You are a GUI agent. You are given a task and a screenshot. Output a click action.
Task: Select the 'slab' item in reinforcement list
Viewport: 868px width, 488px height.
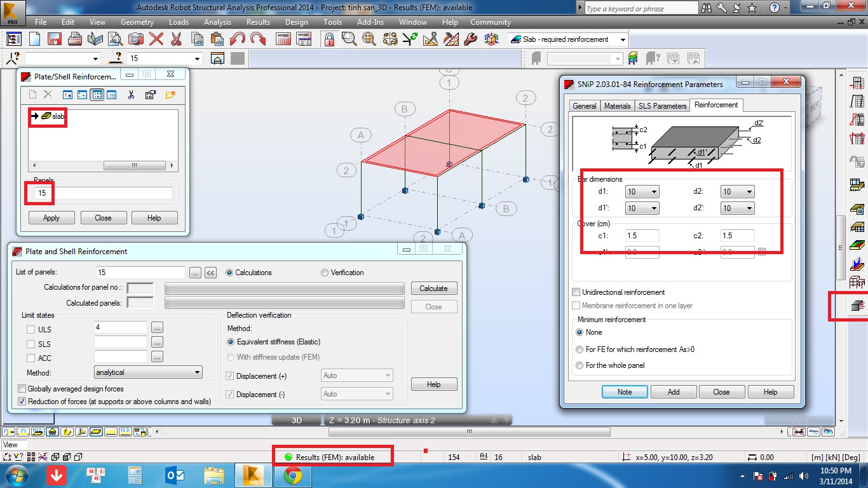53,116
